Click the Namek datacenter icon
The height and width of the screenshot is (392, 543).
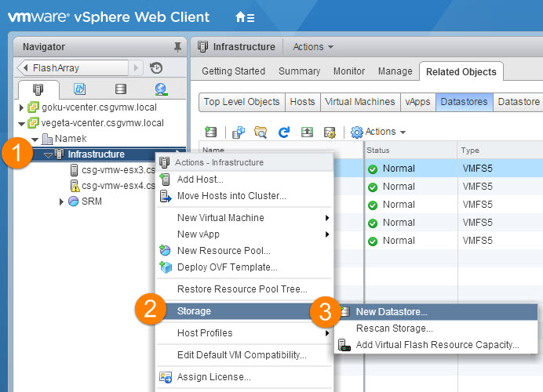click(x=47, y=139)
